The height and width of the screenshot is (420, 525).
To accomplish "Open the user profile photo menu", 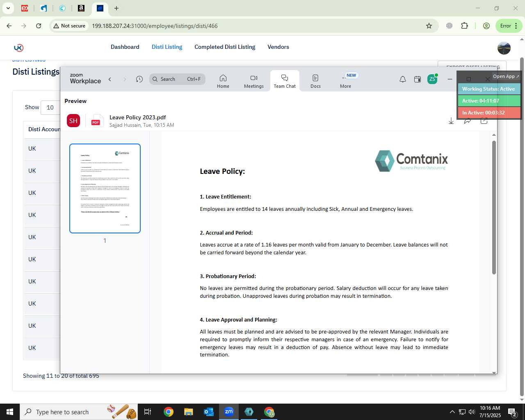I will pos(504,48).
